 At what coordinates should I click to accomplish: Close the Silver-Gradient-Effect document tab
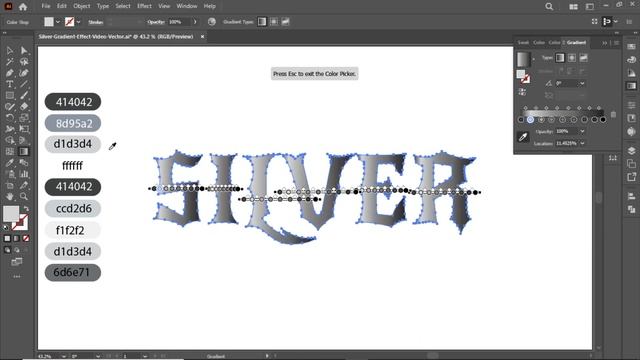pos(202,37)
